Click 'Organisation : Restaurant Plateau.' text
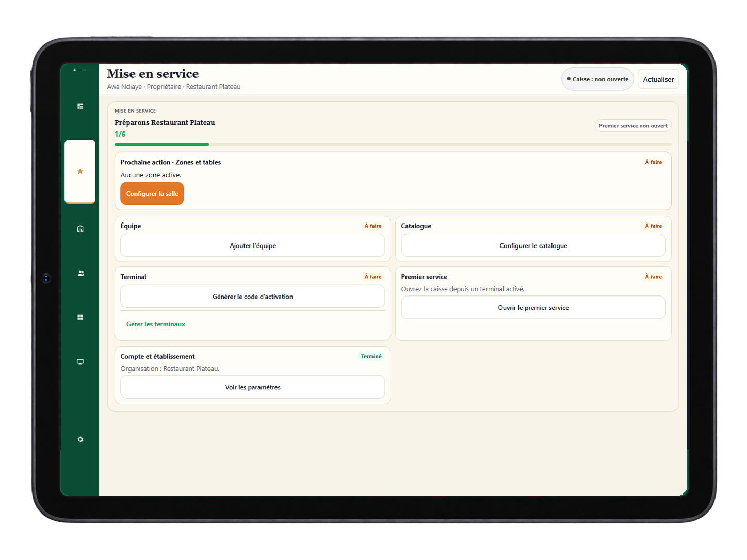This screenshot has height=560, width=747. [x=170, y=369]
